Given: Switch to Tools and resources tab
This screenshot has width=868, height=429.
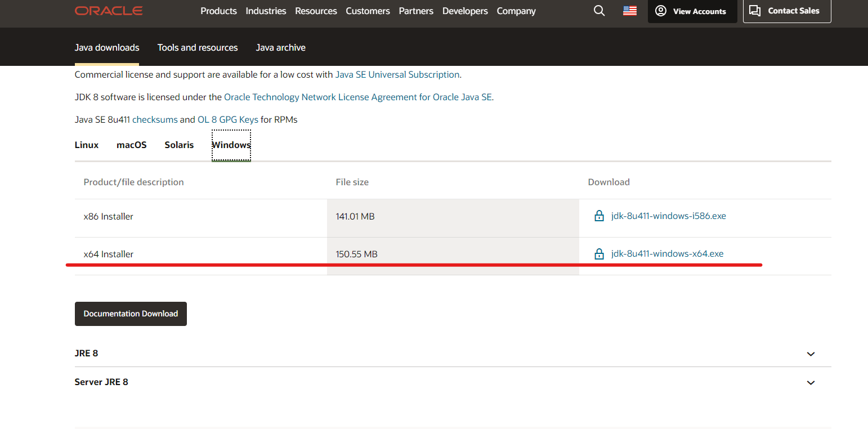Looking at the screenshot, I should pos(198,48).
